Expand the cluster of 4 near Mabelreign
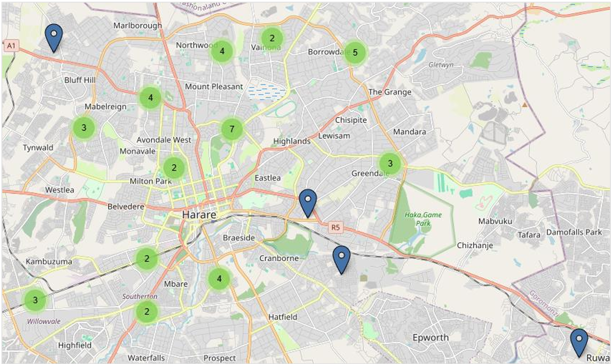This screenshot has height=364, width=611. coord(150,98)
